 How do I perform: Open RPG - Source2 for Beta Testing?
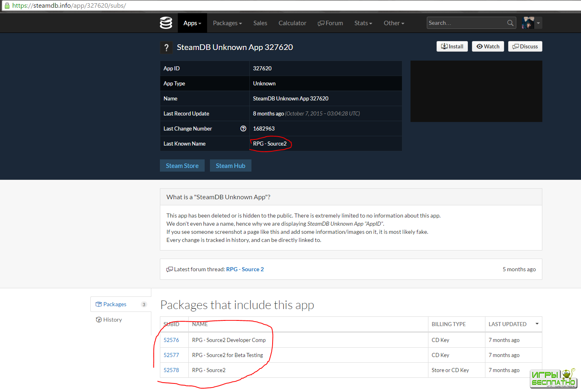point(227,355)
